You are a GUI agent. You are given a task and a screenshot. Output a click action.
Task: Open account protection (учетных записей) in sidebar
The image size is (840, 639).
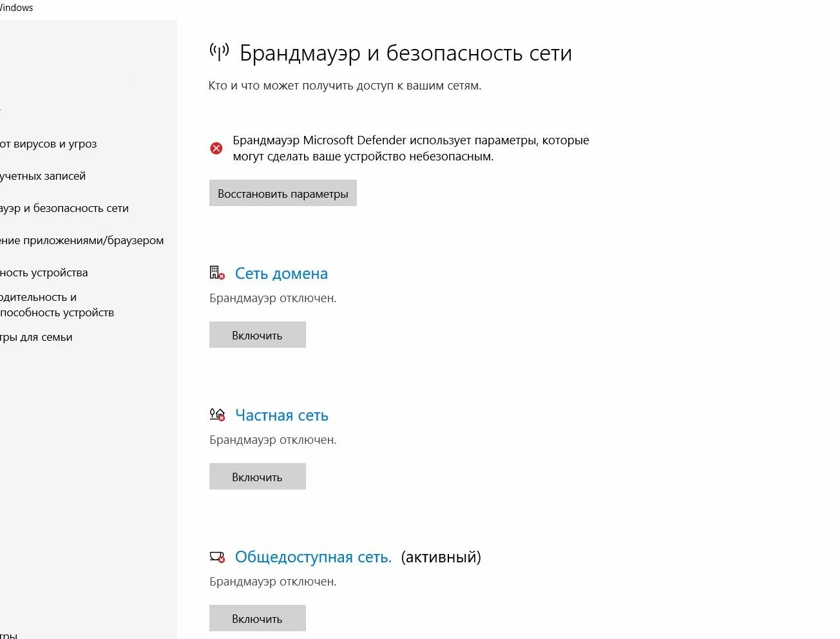pyautogui.click(x=43, y=176)
